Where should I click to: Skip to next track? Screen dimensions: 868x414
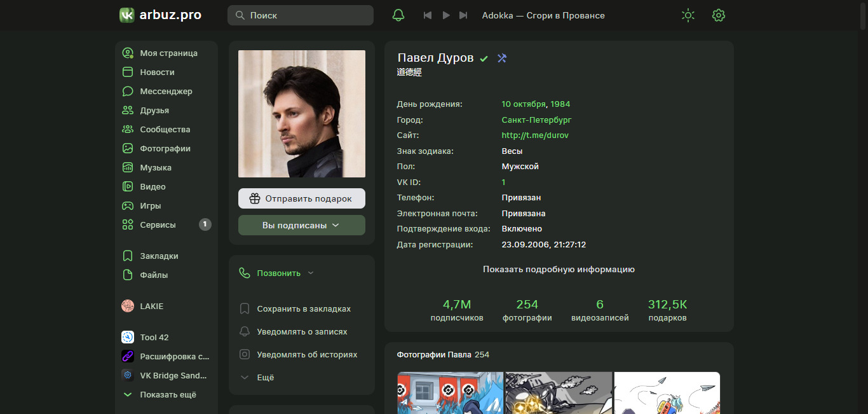tap(464, 15)
